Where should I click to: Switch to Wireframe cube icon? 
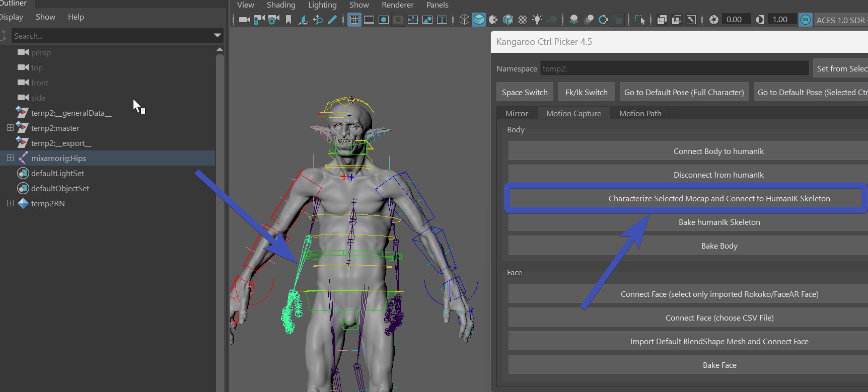[464, 20]
